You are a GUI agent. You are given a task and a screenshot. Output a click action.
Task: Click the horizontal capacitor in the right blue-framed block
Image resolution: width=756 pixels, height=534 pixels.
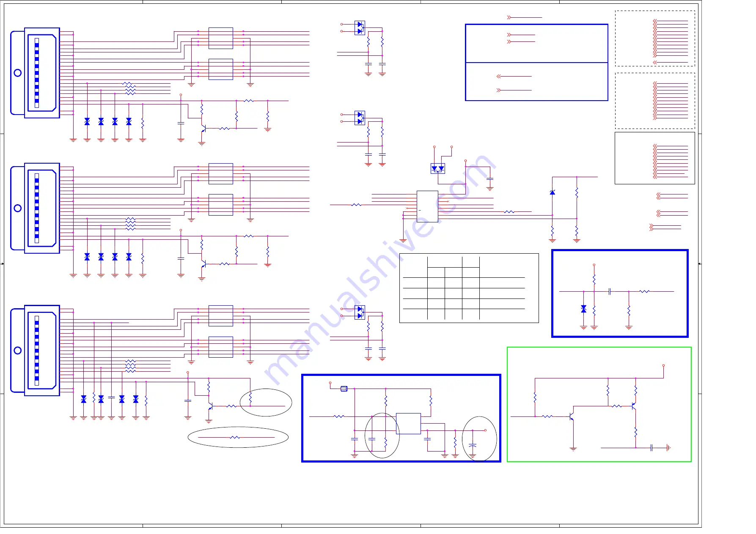point(610,291)
